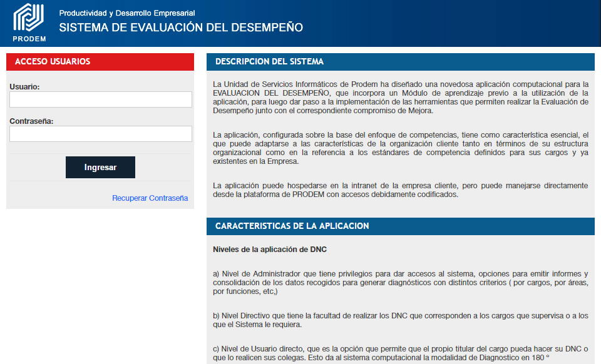Click the PRODEM logo icon
This screenshot has height=364, width=601.
click(x=29, y=17)
